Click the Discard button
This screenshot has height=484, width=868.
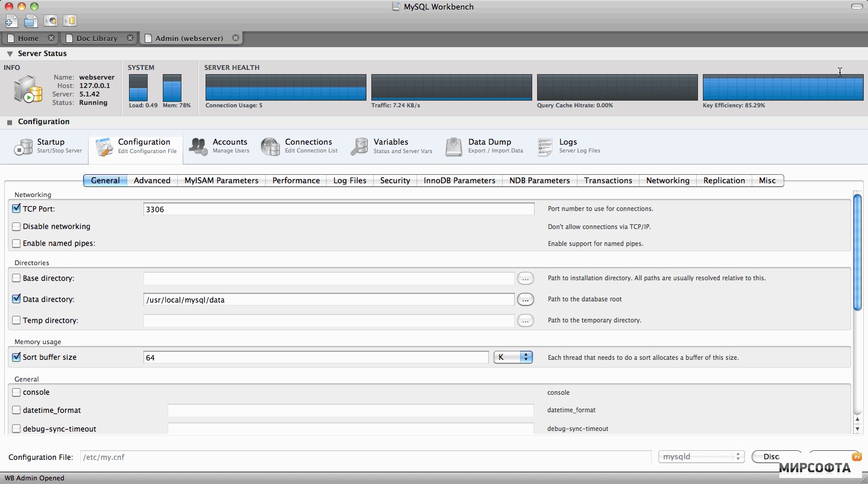[776, 457]
